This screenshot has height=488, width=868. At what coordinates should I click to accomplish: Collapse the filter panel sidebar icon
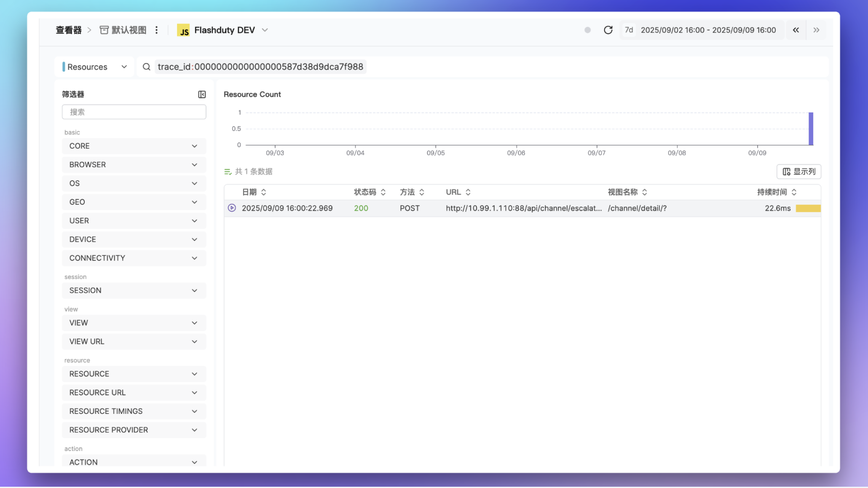202,94
